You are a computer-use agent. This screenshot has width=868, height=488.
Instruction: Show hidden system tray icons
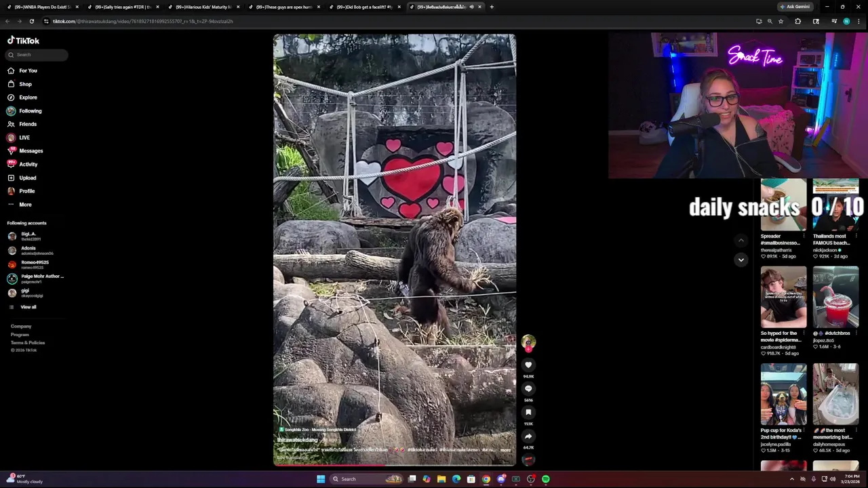(793, 479)
